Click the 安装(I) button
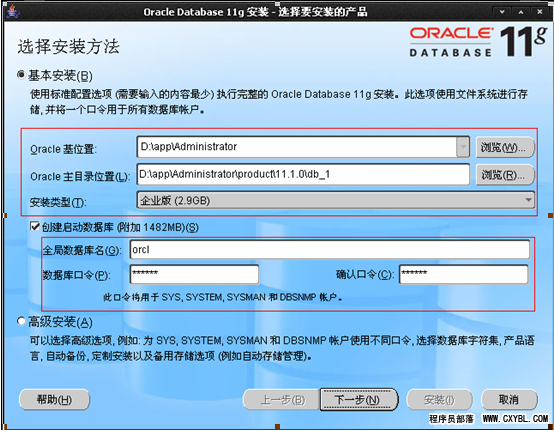This screenshot has width=554, height=431. (x=439, y=400)
